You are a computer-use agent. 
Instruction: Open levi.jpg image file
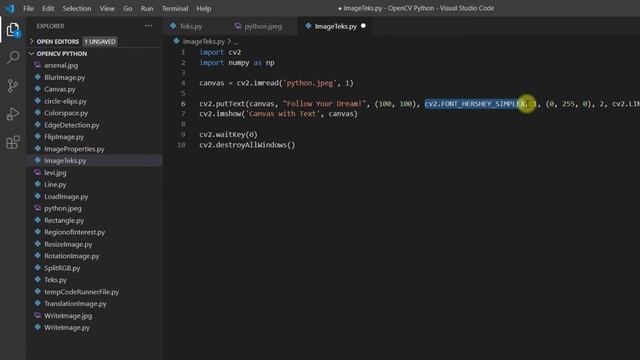[x=55, y=172]
